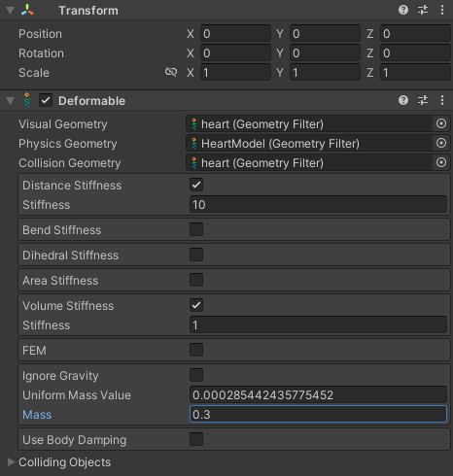The image size is (453, 476).
Task: Enable Use Body Damping checkbox
Action: coord(196,439)
